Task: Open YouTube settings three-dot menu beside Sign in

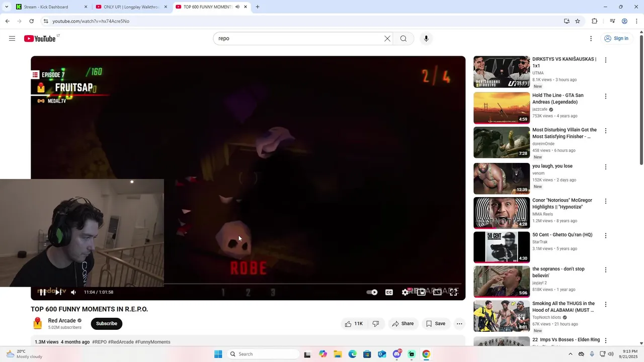Action: click(591, 39)
